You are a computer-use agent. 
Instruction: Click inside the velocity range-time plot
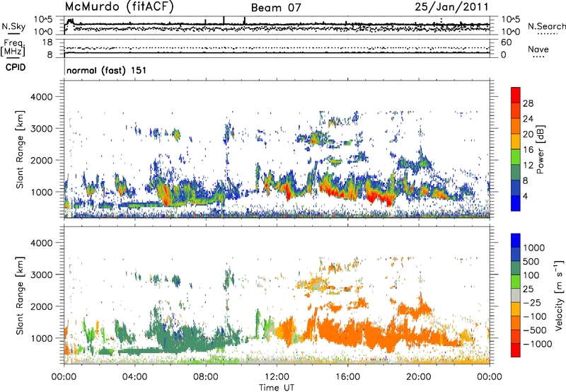[x=277, y=295]
